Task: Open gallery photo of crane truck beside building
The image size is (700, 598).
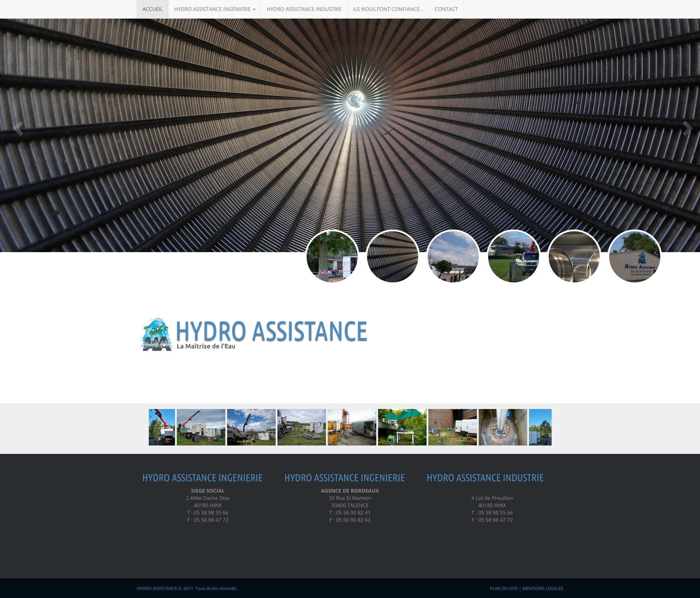Action: 201,427
